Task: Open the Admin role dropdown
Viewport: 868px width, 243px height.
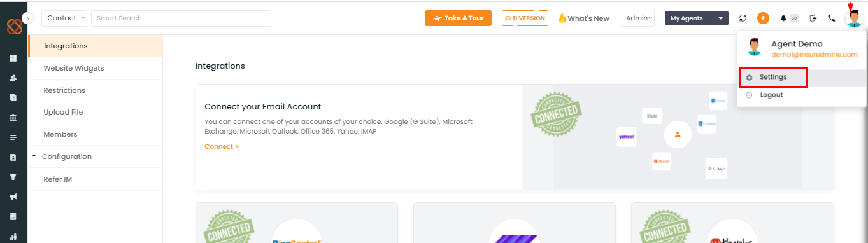Action: pyautogui.click(x=637, y=18)
